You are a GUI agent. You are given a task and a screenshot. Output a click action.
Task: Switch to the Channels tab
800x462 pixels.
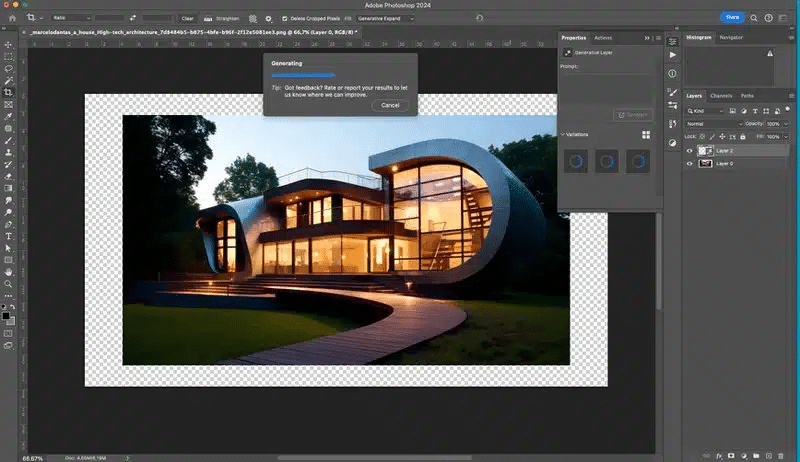[x=721, y=95]
